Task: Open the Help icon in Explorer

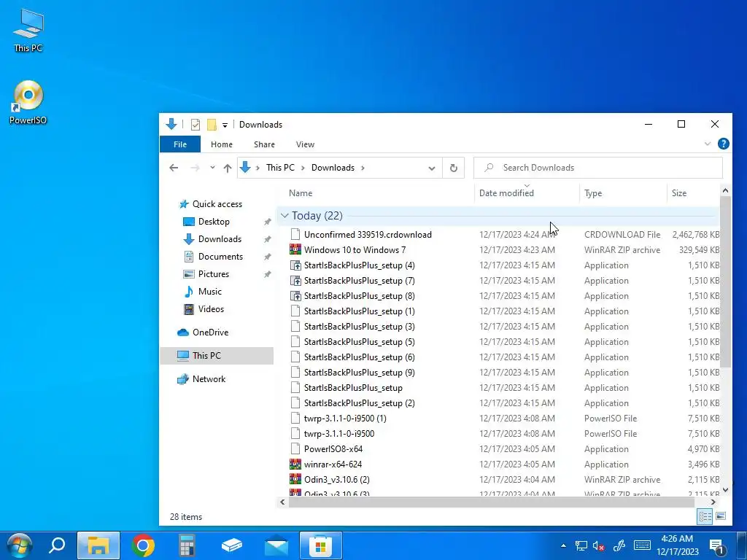Action: coord(723,144)
